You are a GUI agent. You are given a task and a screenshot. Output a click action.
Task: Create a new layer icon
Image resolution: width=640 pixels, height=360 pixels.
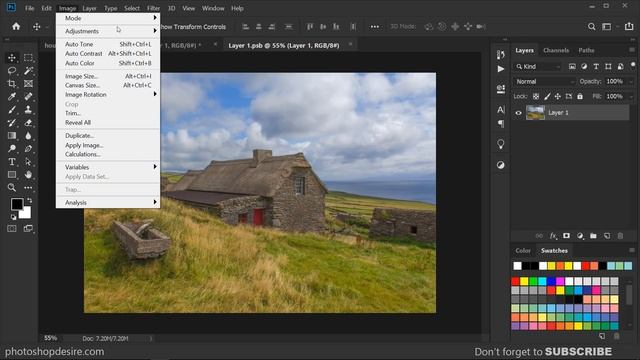click(x=607, y=236)
